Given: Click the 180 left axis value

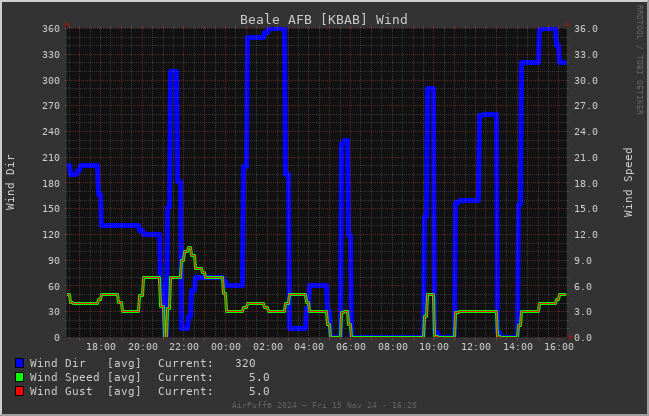Looking at the screenshot, I should 51,183.
